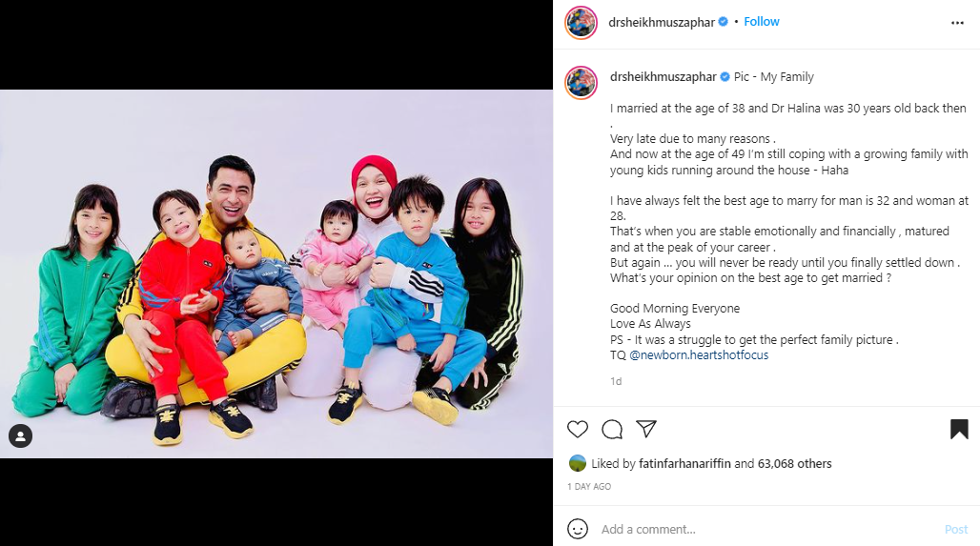Open comments via speech bubble icon

point(612,429)
